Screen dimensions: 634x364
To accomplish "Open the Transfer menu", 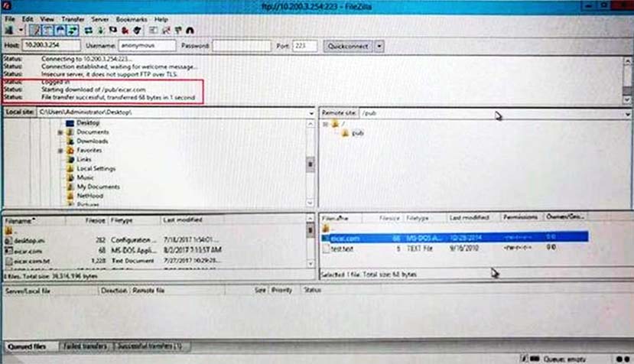I will pos(73,19).
